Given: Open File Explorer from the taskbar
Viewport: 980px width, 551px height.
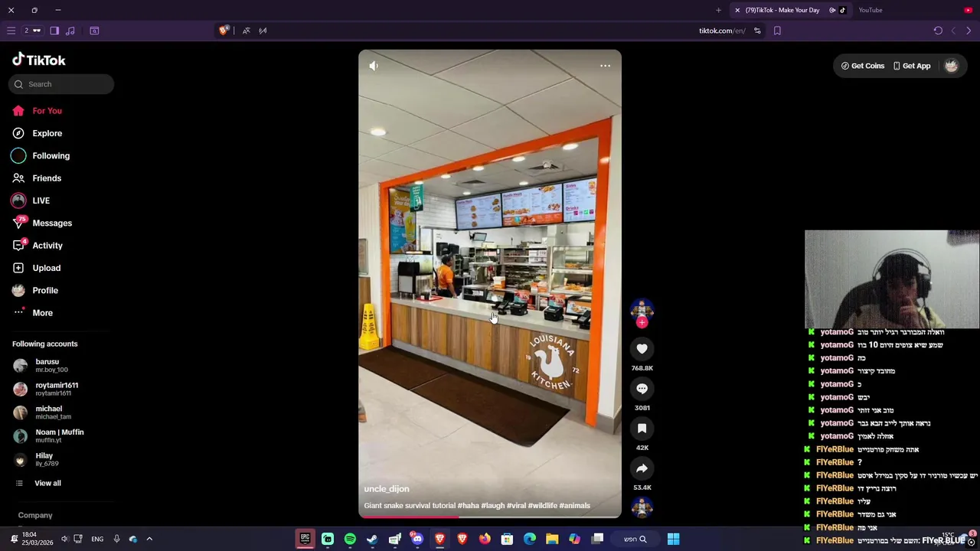Looking at the screenshot, I should click(x=552, y=539).
